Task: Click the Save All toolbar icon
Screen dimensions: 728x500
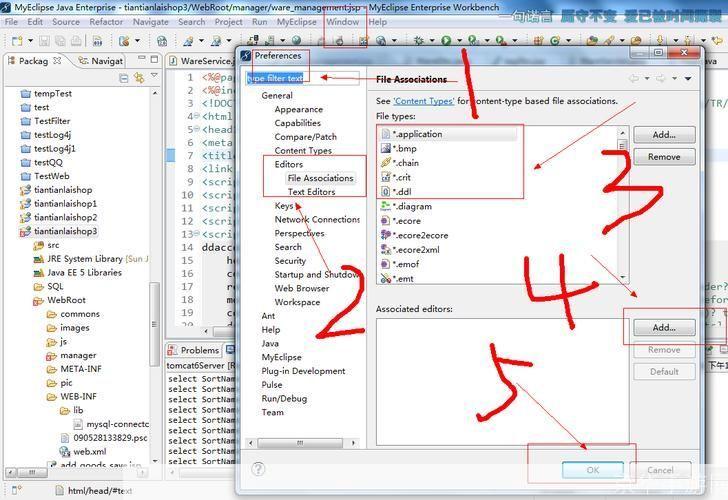Action: (60, 41)
